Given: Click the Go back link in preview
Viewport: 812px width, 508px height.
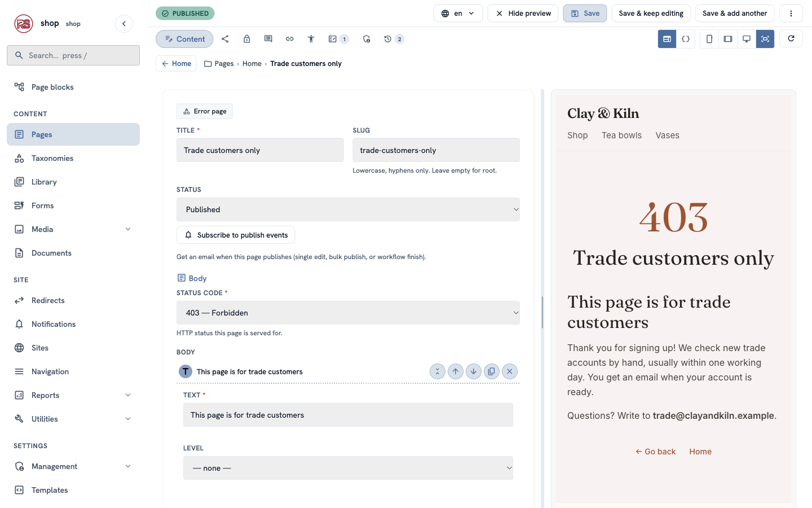Looking at the screenshot, I should (x=655, y=452).
